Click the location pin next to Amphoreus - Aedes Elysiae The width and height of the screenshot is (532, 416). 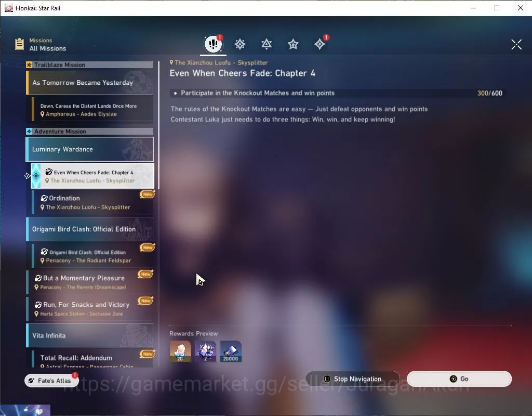point(43,114)
